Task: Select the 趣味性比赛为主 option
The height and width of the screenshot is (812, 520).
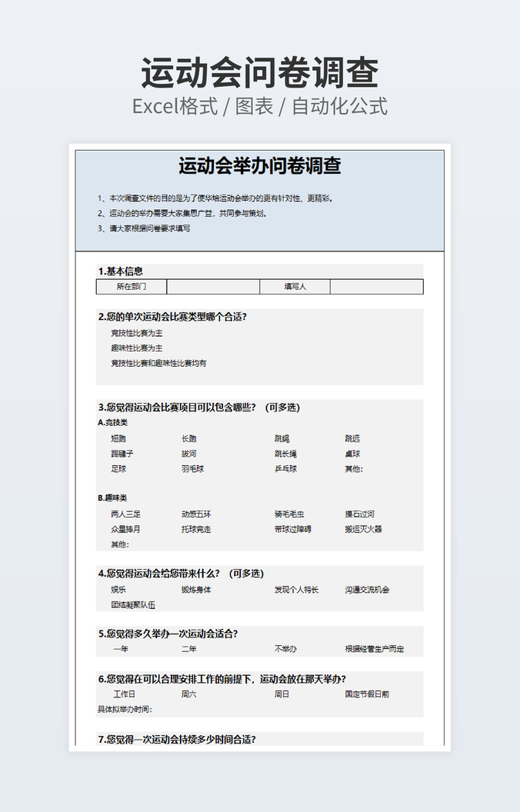Action: click(137, 348)
